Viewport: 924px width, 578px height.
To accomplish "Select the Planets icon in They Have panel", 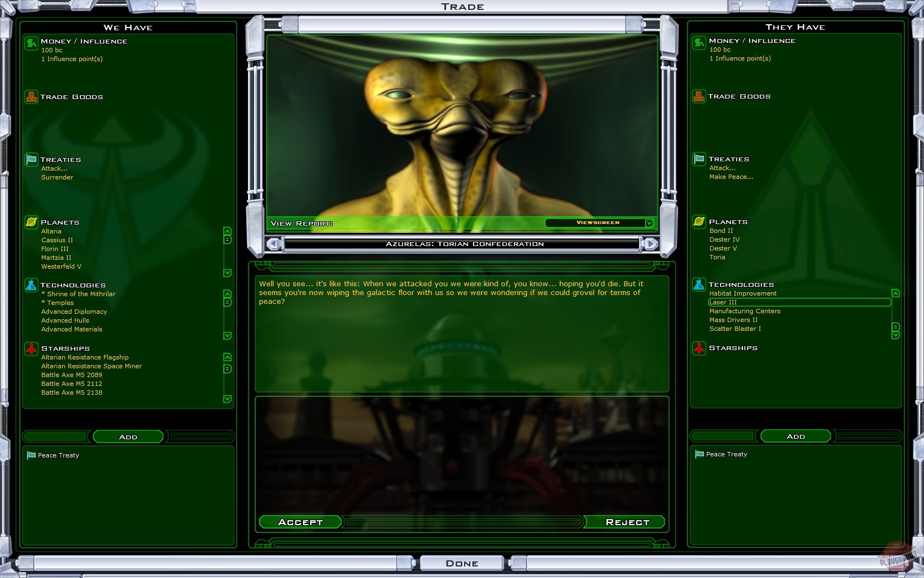I will pyautogui.click(x=699, y=222).
